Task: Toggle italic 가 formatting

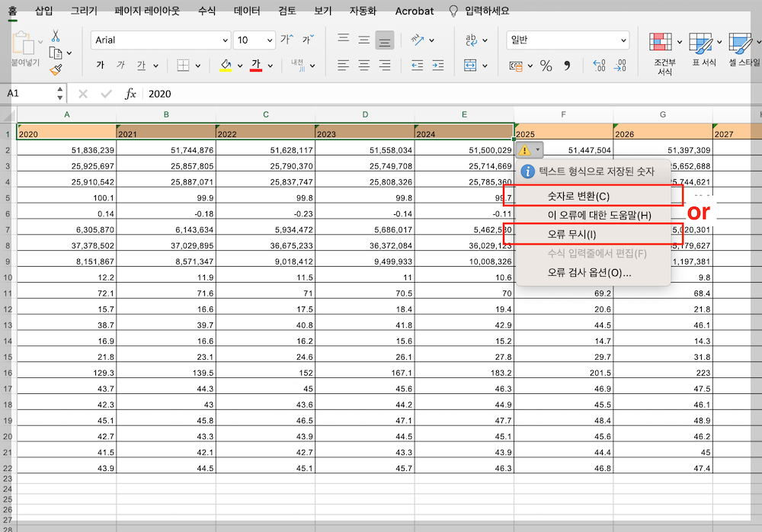Action: [120, 65]
